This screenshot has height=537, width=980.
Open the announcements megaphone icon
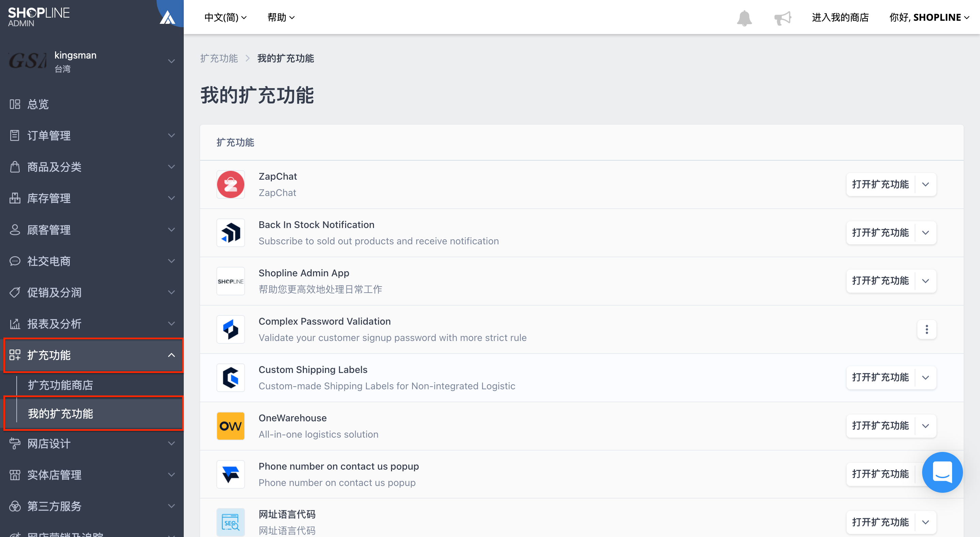tap(783, 17)
